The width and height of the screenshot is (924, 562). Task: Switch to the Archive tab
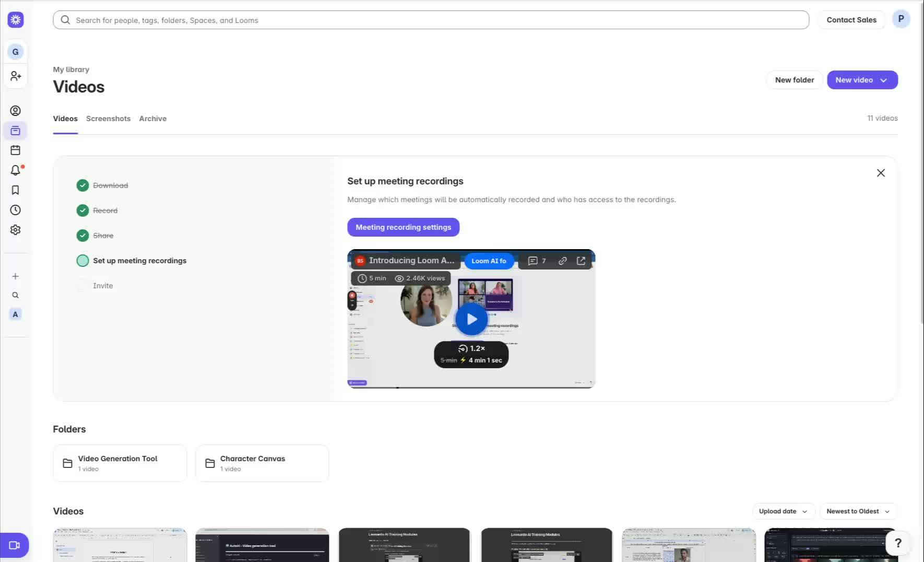click(x=153, y=119)
